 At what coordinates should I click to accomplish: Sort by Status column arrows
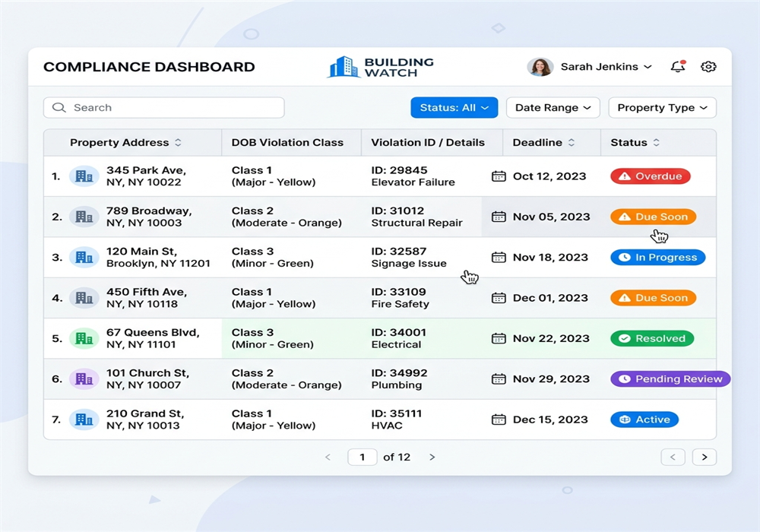click(x=657, y=142)
